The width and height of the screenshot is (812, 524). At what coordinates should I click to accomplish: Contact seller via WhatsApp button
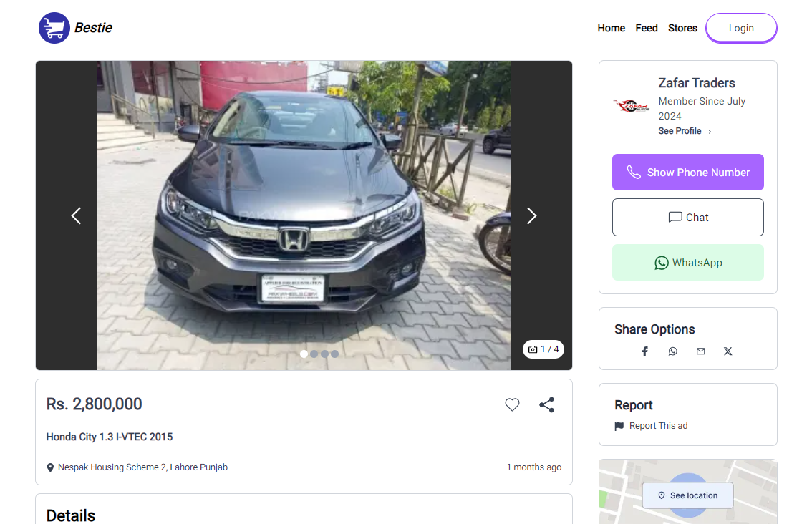tap(687, 263)
